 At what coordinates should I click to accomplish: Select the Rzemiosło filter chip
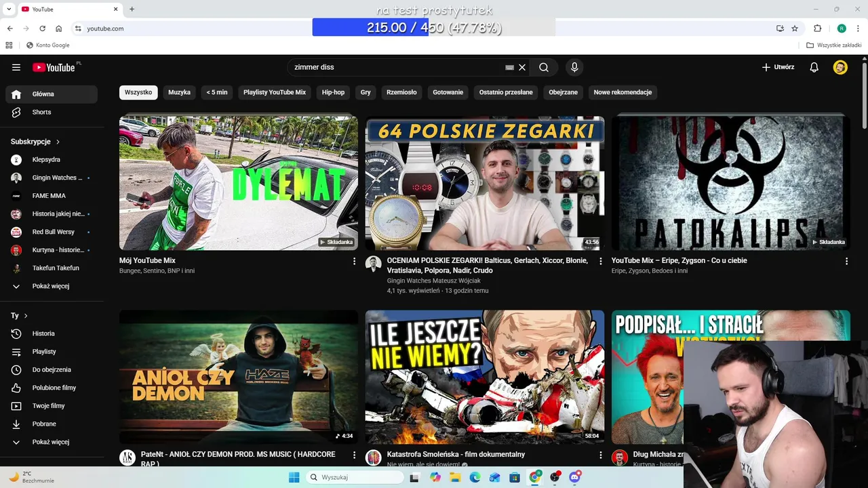click(401, 92)
